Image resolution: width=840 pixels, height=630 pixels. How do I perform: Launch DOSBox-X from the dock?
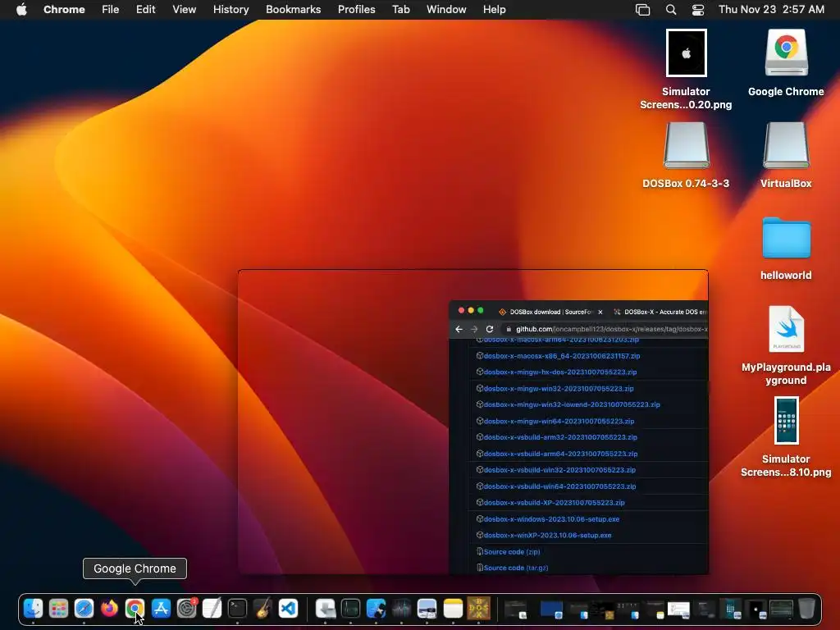coord(478,609)
